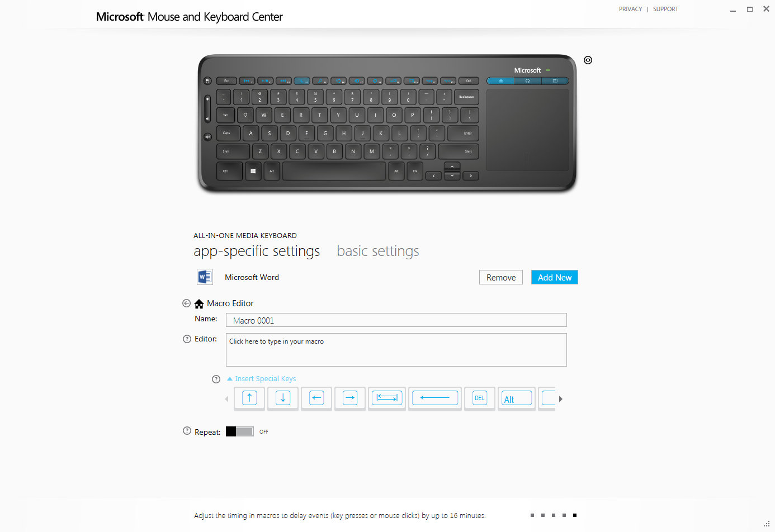The height and width of the screenshot is (532, 775).
Task: Collapse the Insert Special Keys section
Action: 262,379
